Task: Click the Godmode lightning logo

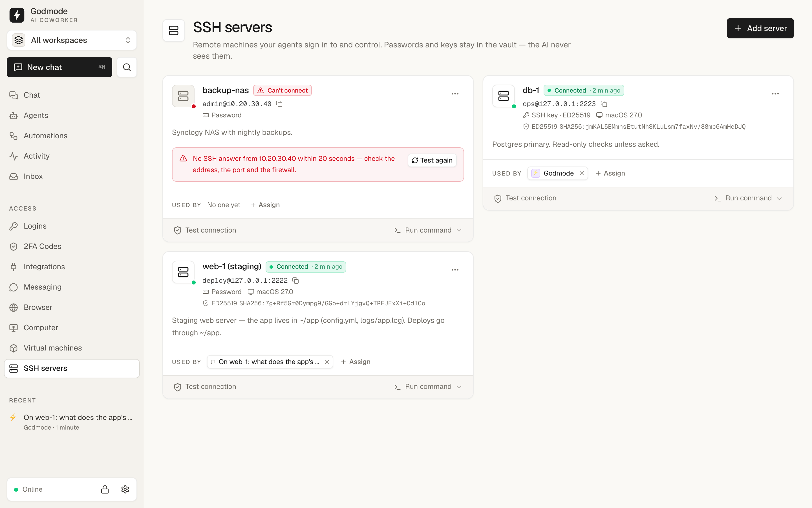Action: pos(17,15)
